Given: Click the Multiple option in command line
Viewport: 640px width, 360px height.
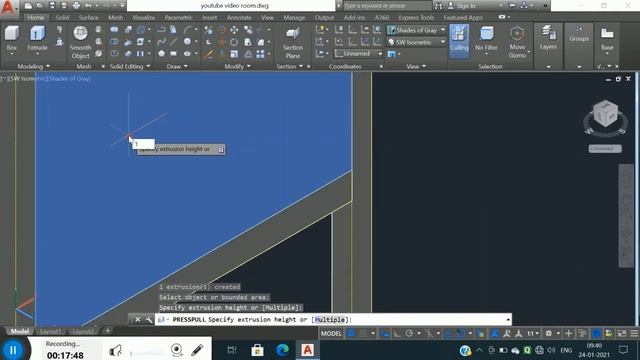Looking at the screenshot, I should coord(330,320).
